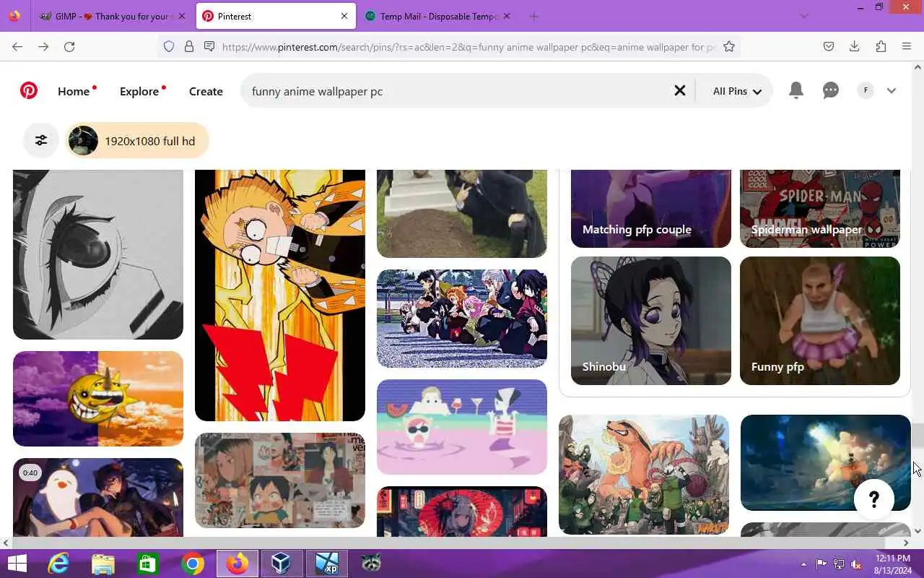Focus the Pinterest search field
924x578 pixels.
click(x=455, y=91)
